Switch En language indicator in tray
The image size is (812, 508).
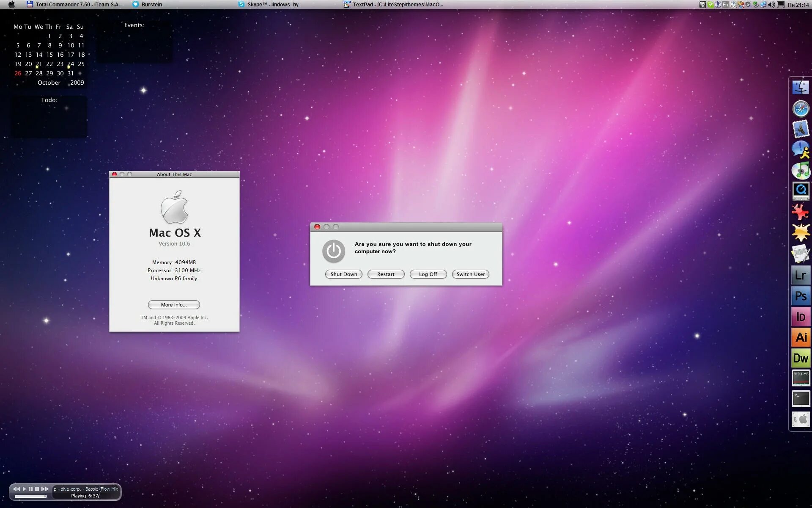tap(725, 5)
